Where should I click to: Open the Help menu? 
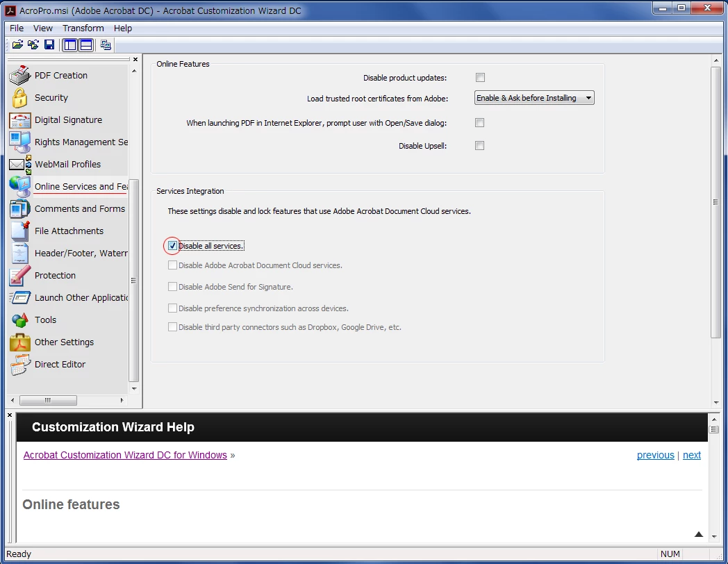point(123,28)
